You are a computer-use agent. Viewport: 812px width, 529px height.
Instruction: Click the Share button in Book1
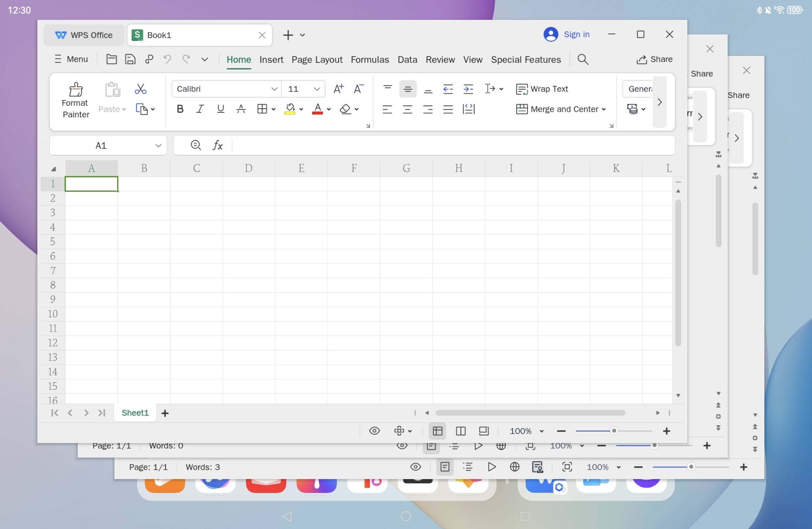pos(654,60)
